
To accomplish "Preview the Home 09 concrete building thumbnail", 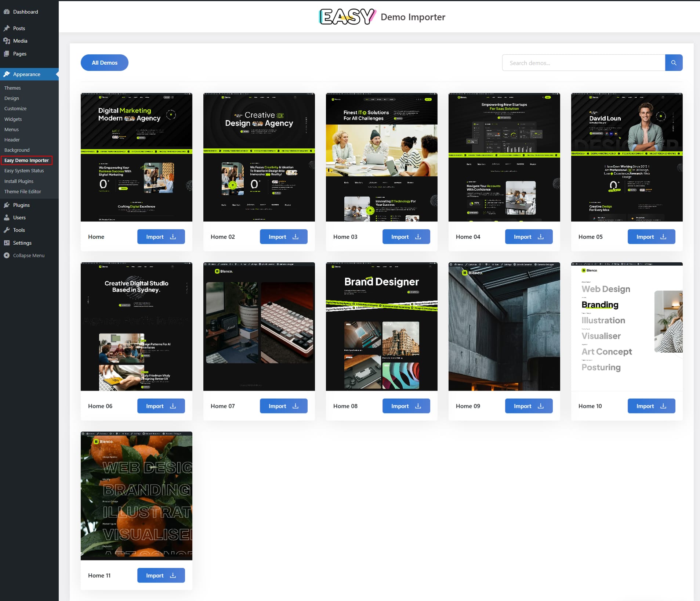I will [504, 327].
